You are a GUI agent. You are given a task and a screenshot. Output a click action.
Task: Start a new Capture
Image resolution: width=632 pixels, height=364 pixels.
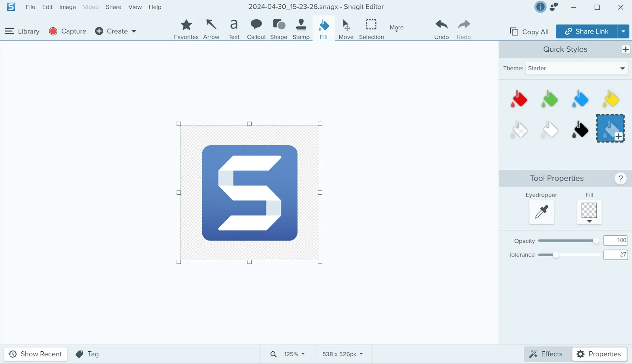[68, 31]
